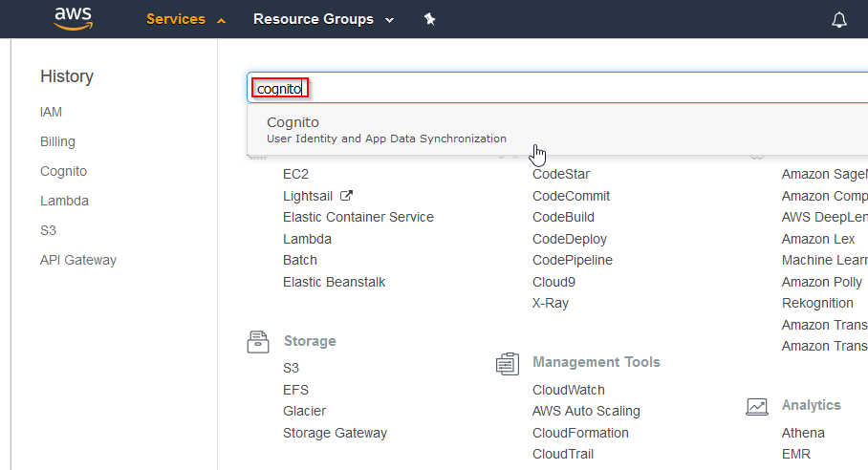Screen dimensions: 868x470
Task: Open API Gateway from History
Action: click(x=78, y=260)
